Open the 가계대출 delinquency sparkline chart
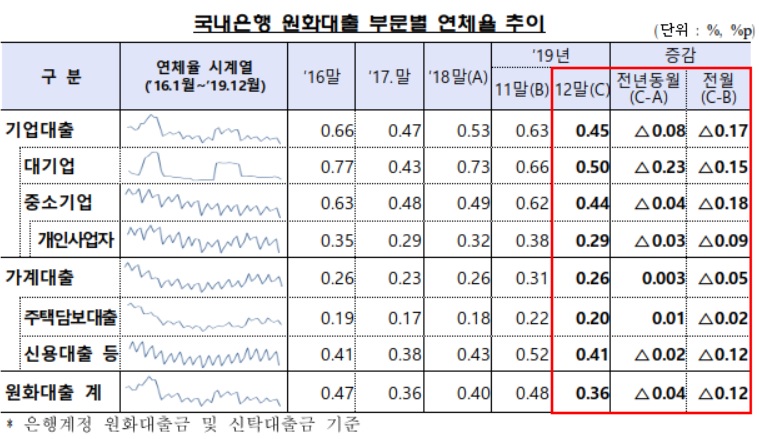Screen dimensions: 759x439 pos(204,276)
